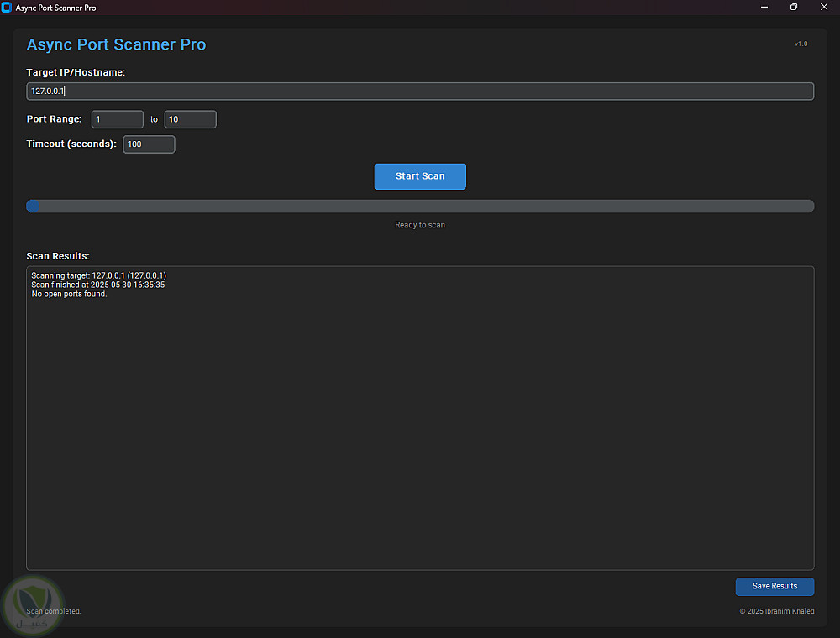Click the v1.0 version label
Viewport: 840px width, 638px height.
point(801,44)
